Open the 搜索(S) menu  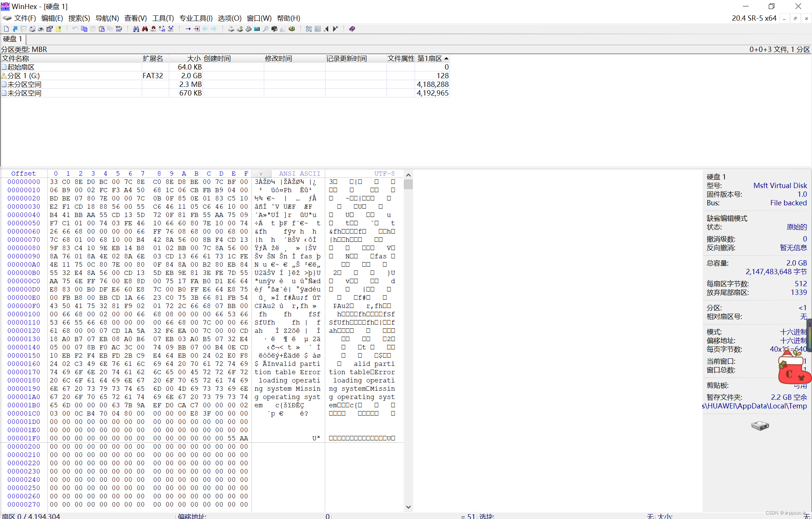[x=79, y=18]
